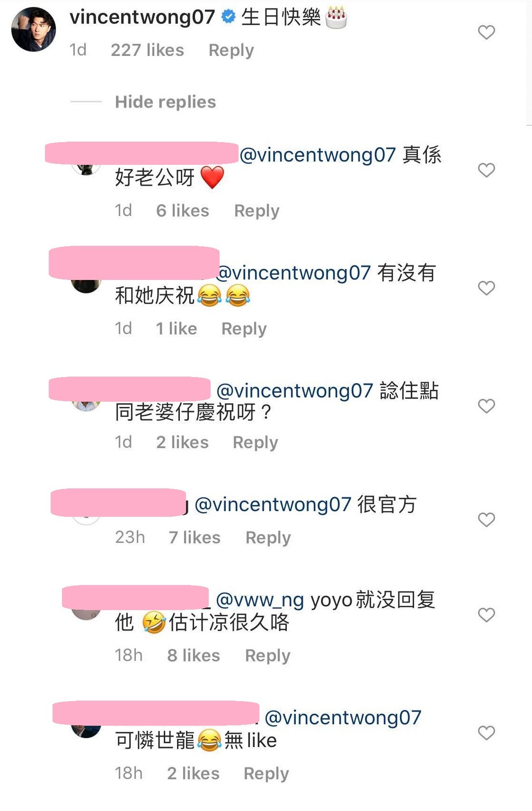Open the vincentwong07 username at top

142,17
